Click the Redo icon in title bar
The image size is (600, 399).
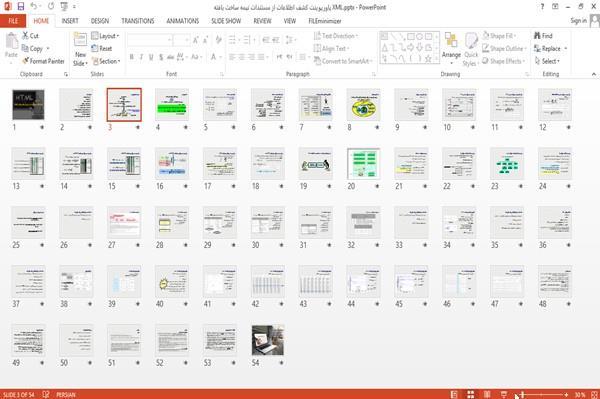[x=51, y=7]
